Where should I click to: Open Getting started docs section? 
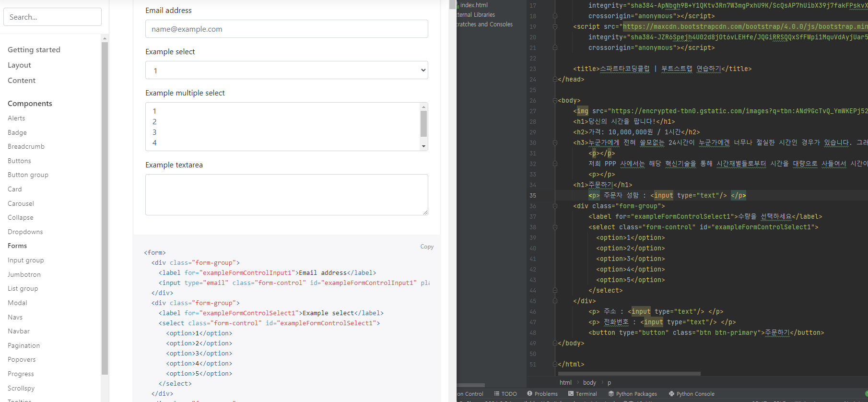(34, 50)
